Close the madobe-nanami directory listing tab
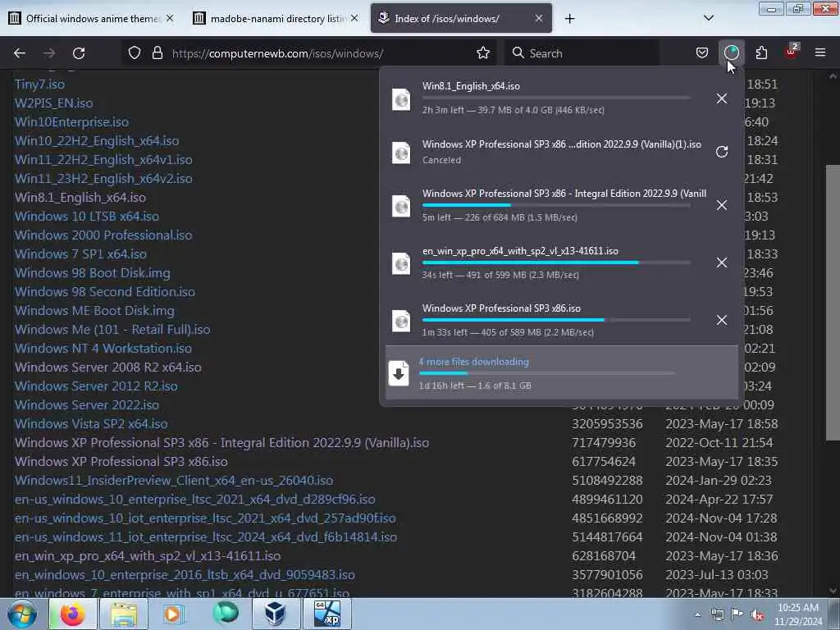This screenshot has height=630, width=840. (x=354, y=18)
